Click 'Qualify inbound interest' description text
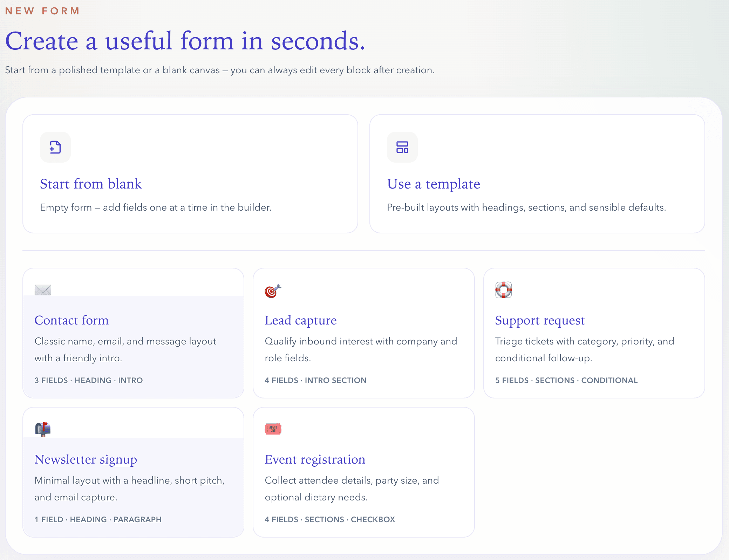This screenshot has width=729, height=560. 361,349
